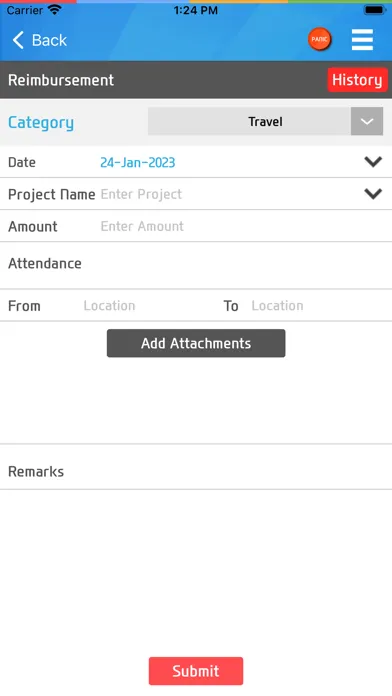
Task: Select the Travel category combo box
Action: pyautogui.click(x=265, y=121)
